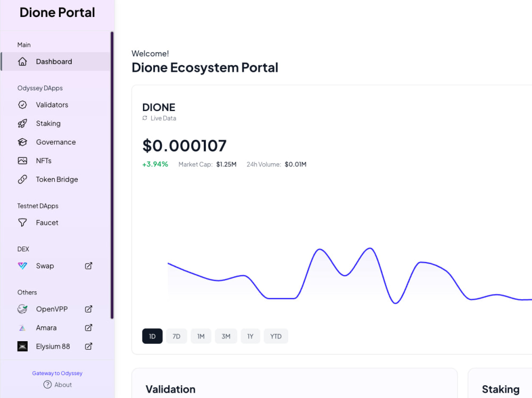Click the Dione Portal logo title
The image size is (532, 398).
57,13
